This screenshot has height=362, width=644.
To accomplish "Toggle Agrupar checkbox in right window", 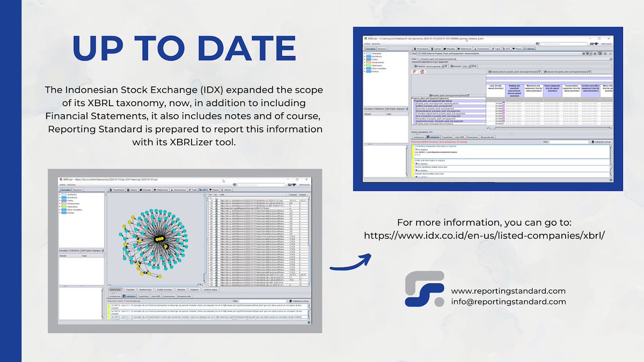I will [407, 109].
